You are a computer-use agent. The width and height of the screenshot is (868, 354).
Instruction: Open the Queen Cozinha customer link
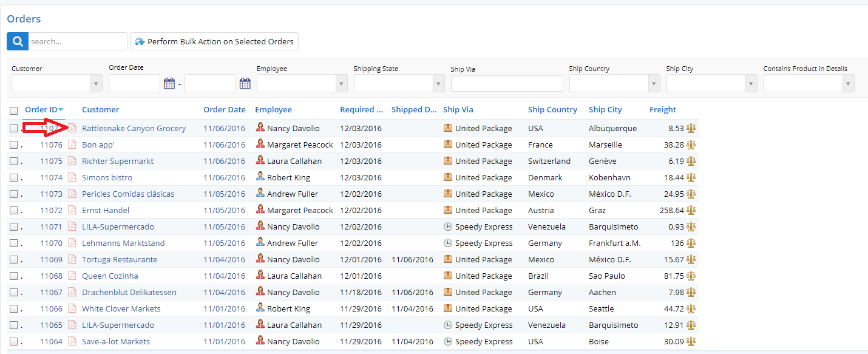pos(110,276)
